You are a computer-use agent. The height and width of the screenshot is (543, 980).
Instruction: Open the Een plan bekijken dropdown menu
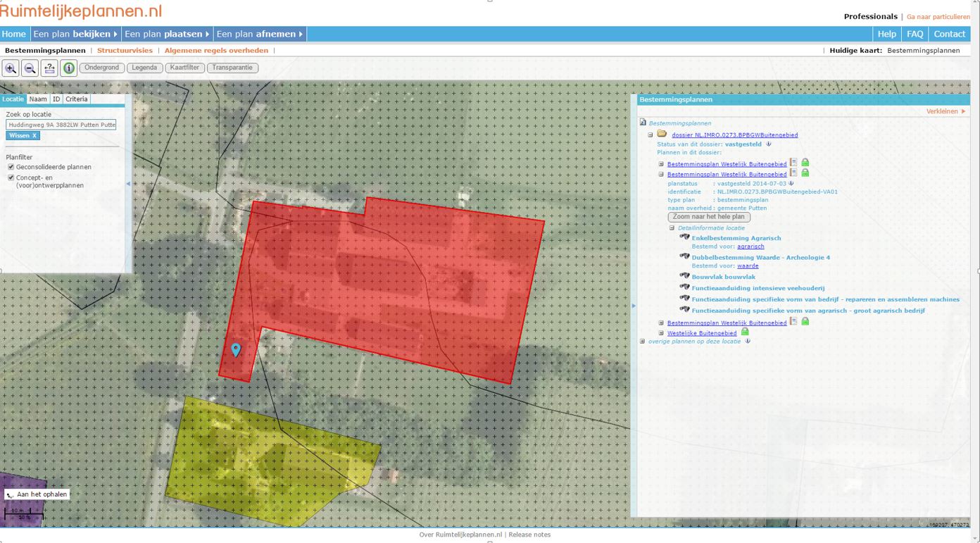click(x=76, y=34)
